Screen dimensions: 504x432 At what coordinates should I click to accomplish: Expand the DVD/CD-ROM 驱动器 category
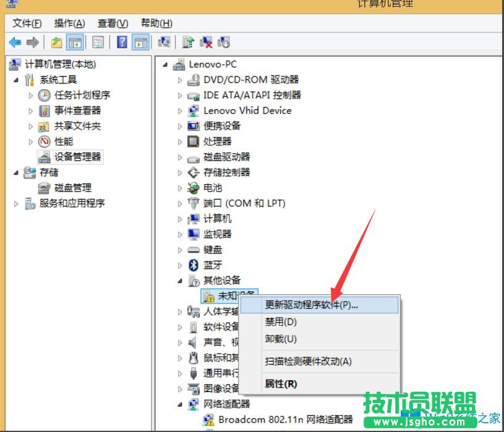tap(179, 80)
